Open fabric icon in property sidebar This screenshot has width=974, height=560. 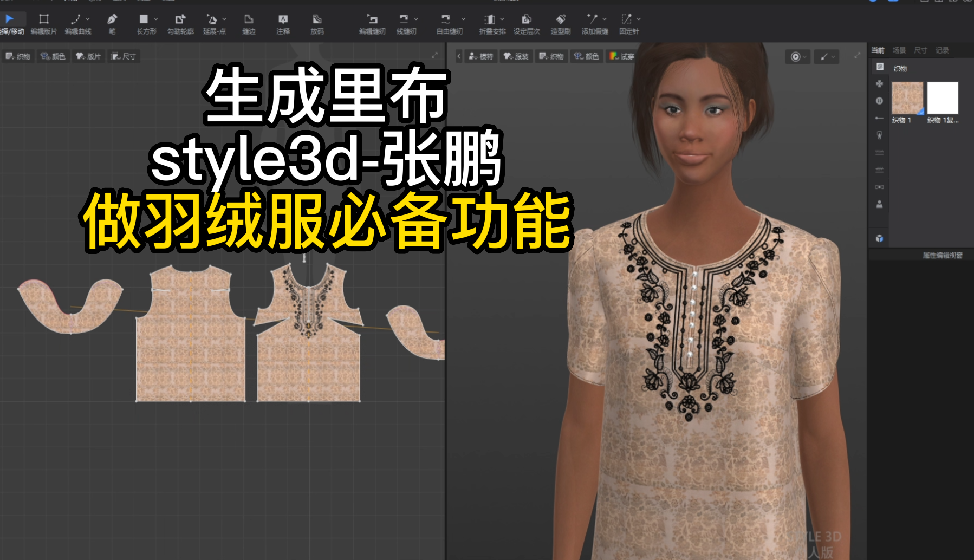pos(880,67)
